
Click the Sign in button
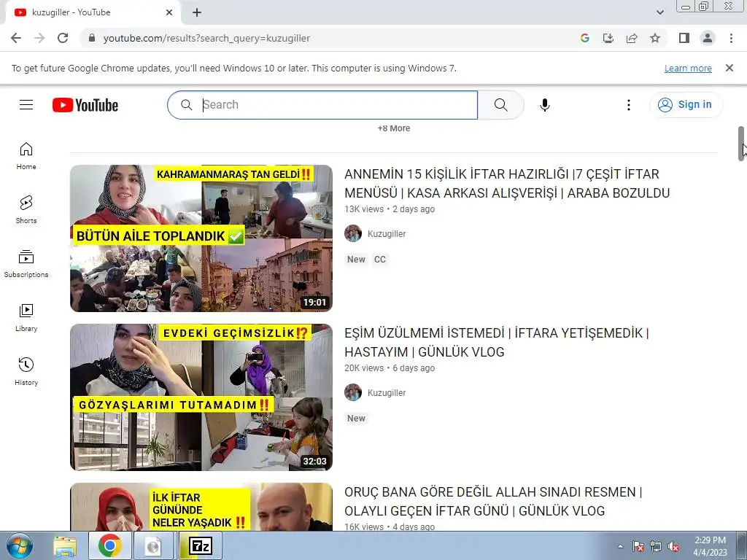[686, 105]
